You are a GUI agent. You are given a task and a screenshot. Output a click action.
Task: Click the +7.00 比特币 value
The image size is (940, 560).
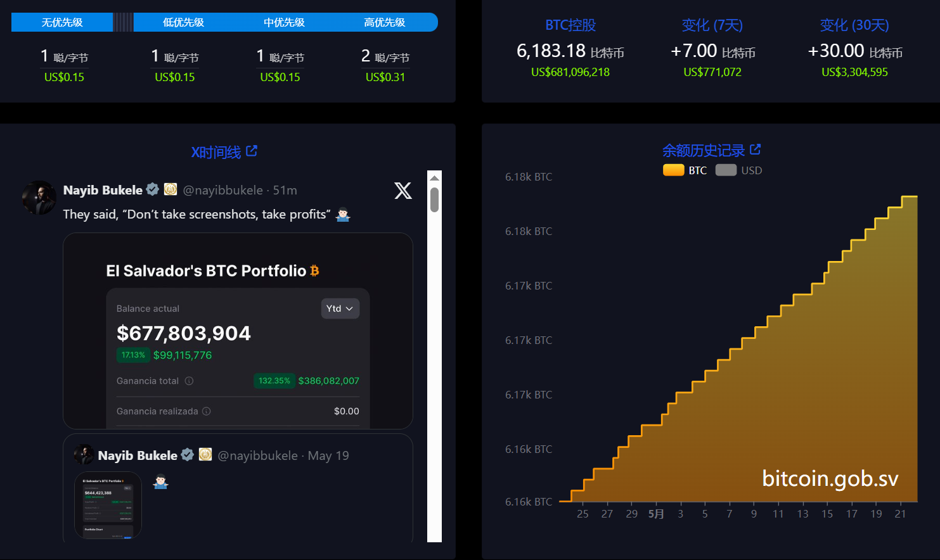[712, 51]
